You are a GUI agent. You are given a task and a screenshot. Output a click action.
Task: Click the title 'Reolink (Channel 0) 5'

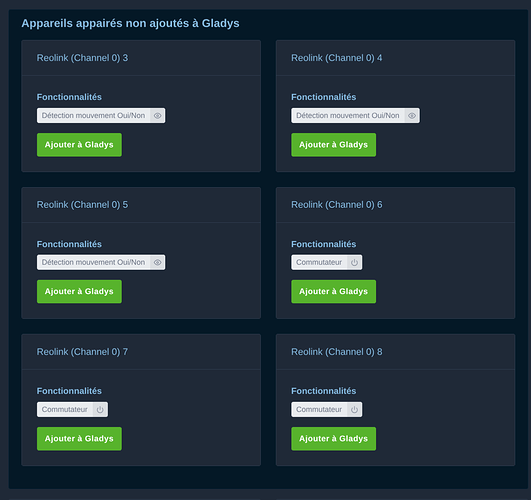(82, 205)
